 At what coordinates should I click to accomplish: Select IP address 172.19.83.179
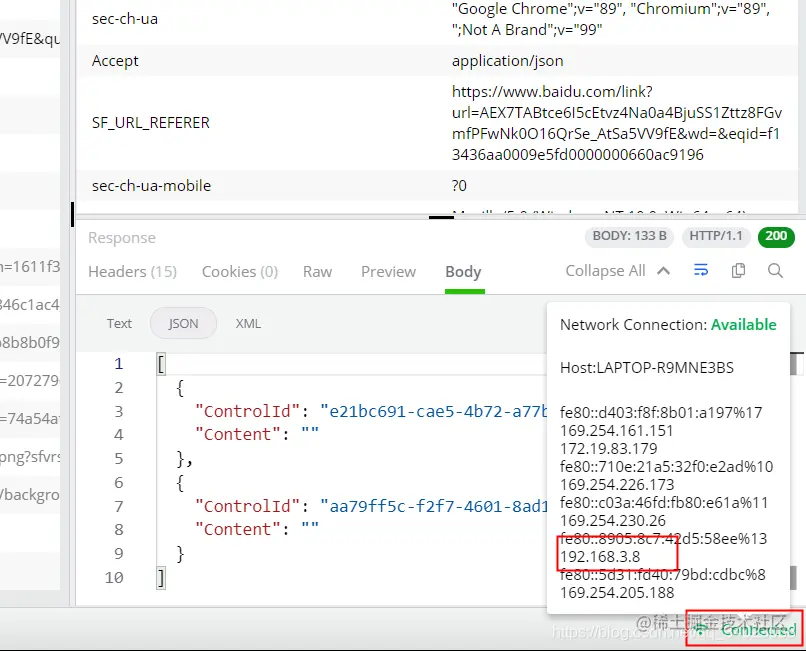point(609,448)
